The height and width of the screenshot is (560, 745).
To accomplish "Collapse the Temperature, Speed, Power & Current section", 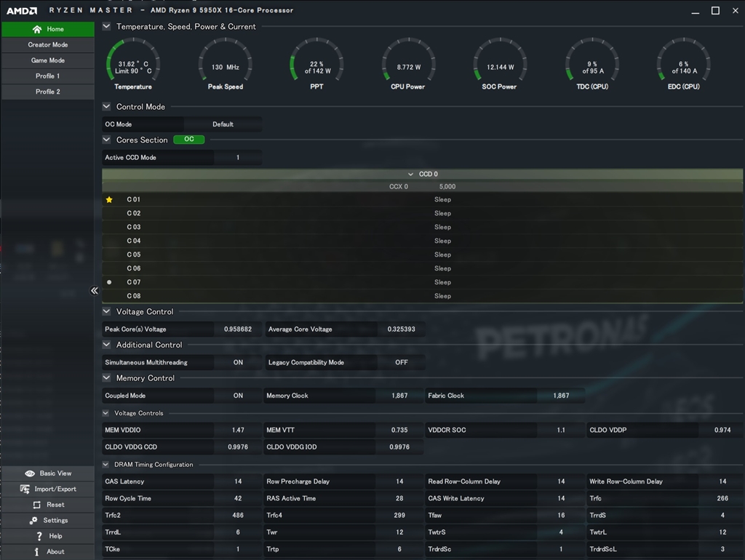I will [x=107, y=26].
